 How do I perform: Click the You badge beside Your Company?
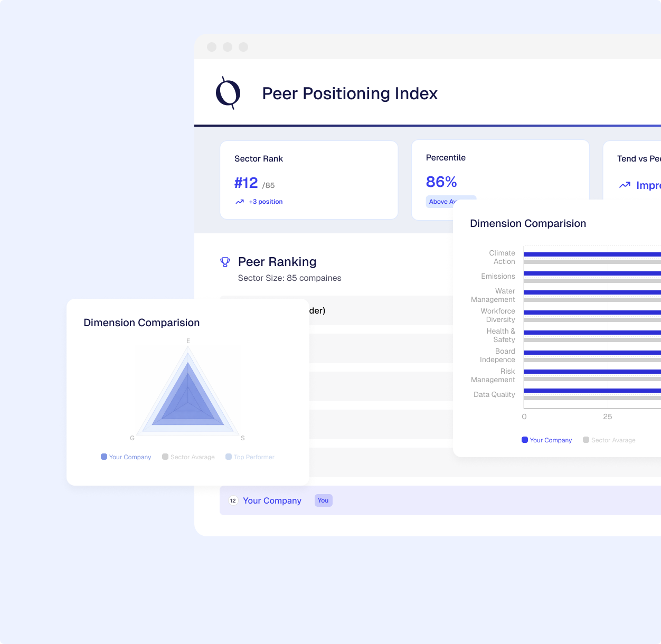click(x=323, y=500)
